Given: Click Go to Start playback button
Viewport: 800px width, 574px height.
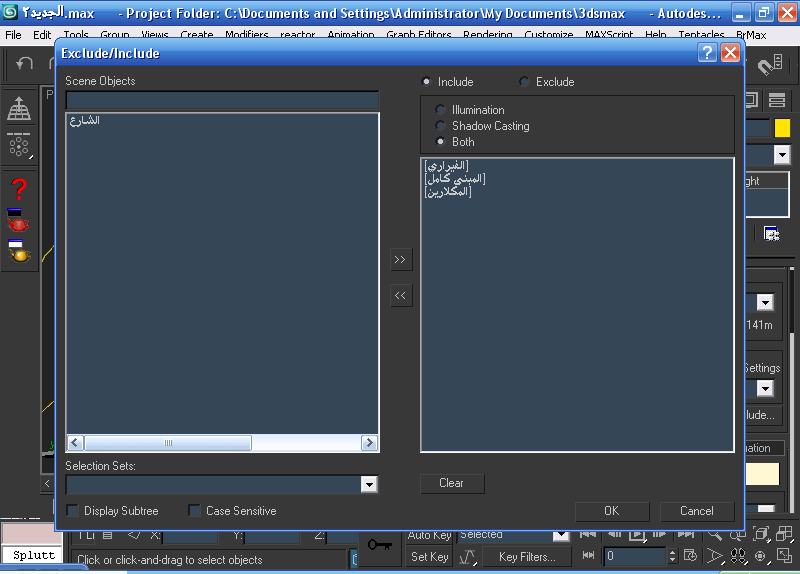Looking at the screenshot, I should (x=587, y=534).
